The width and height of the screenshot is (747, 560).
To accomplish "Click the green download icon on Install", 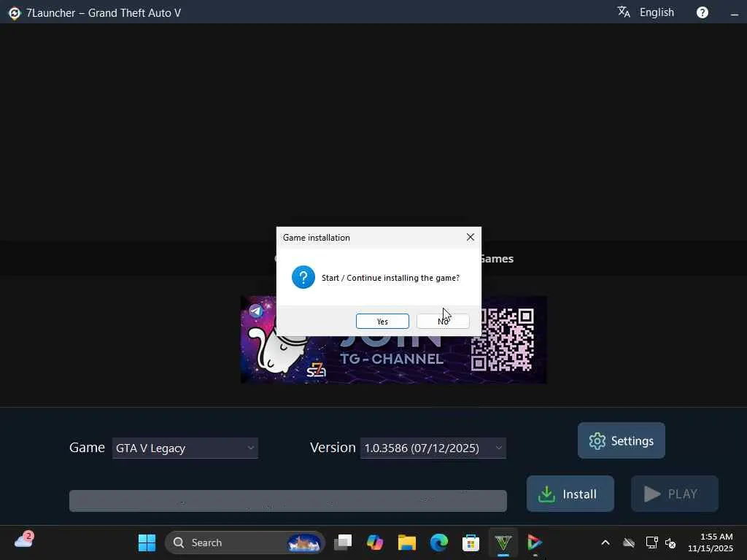I will click(546, 494).
